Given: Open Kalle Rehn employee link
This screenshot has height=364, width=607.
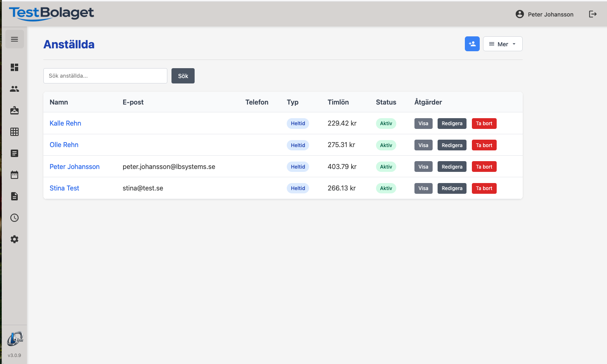Looking at the screenshot, I should [x=65, y=123].
